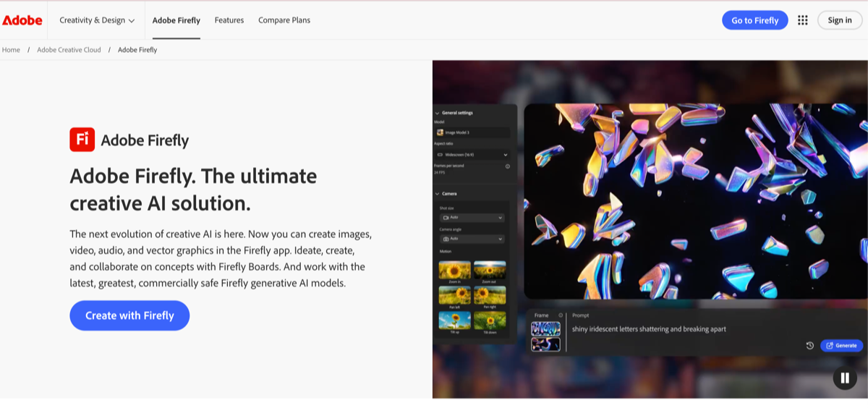Image resolution: width=868 pixels, height=408 pixels.
Task: Open Adobe Creative Cloud breadcrumb link
Action: 69,50
